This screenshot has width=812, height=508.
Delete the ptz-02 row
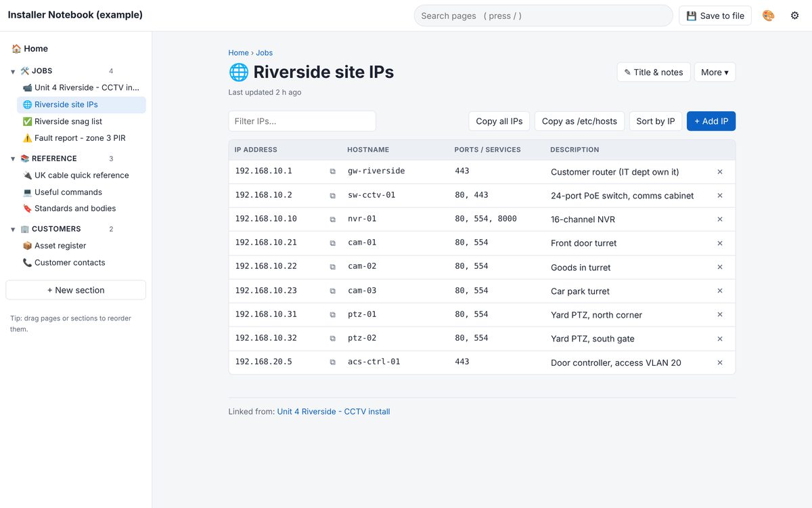click(x=720, y=339)
